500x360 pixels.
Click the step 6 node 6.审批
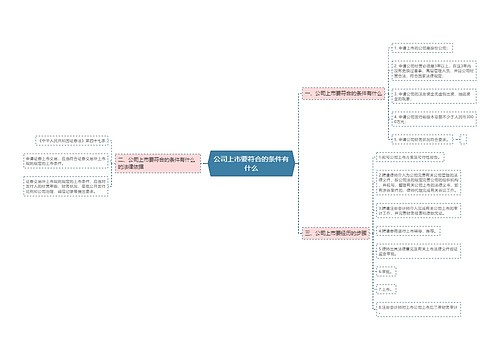coord(386,271)
